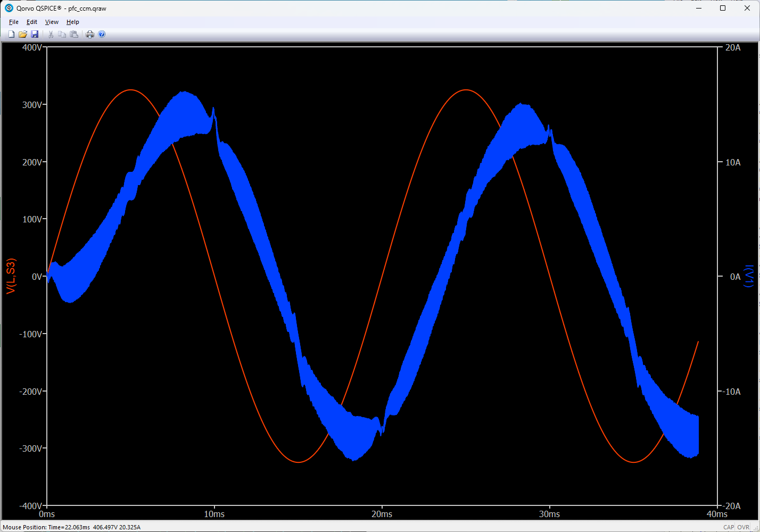Viewport: 760px width, 532px height.
Task: Click the -400V left axis label
Action: [30, 506]
